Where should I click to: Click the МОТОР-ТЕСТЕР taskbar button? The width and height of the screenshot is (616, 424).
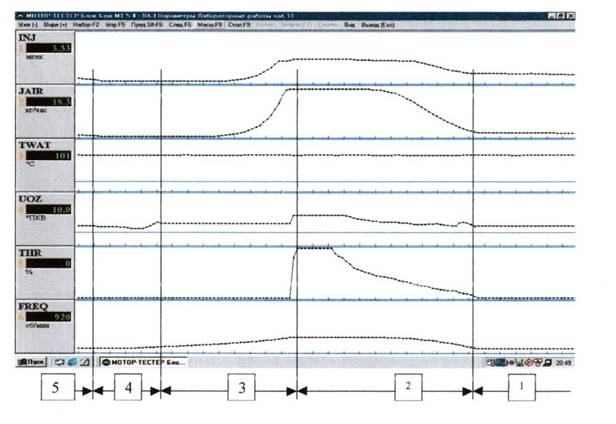(x=143, y=362)
